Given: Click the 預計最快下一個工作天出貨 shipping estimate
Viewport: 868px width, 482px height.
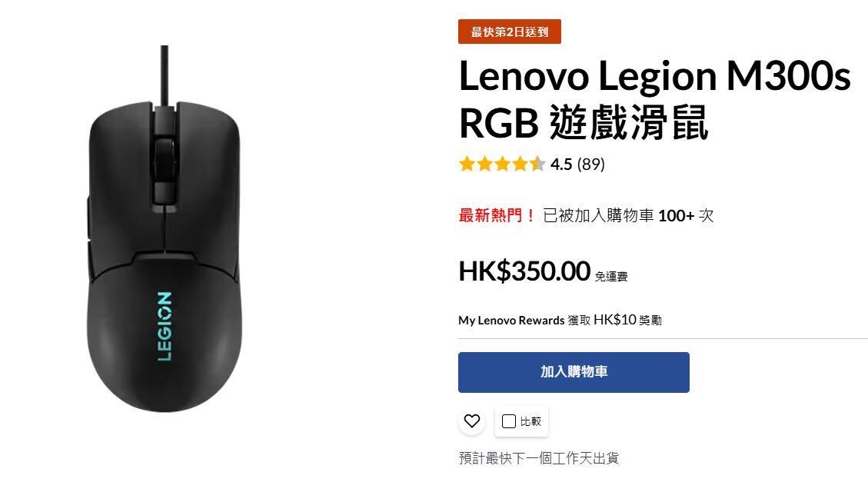Looking at the screenshot, I should 539,458.
